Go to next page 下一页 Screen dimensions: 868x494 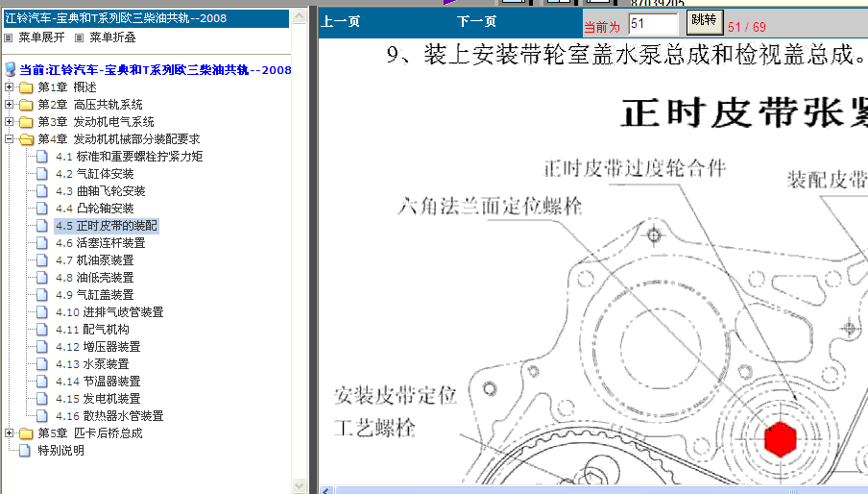tap(476, 21)
